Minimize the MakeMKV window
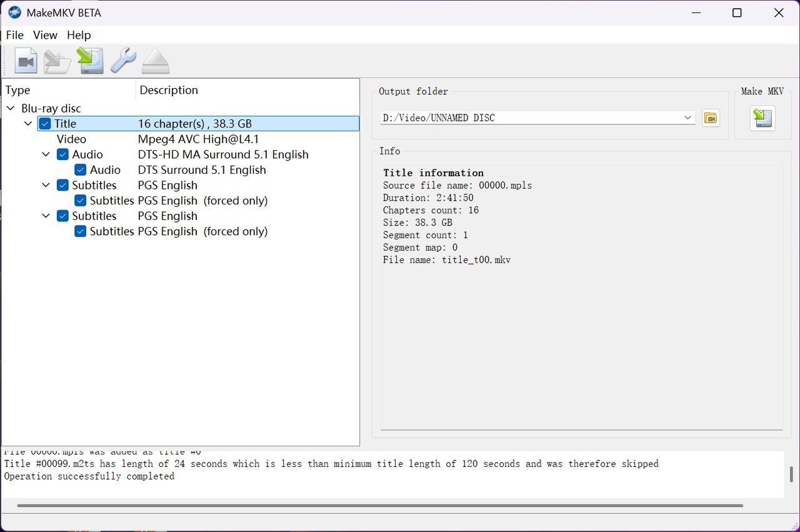Viewport: 800px width, 532px height. point(695,13)
